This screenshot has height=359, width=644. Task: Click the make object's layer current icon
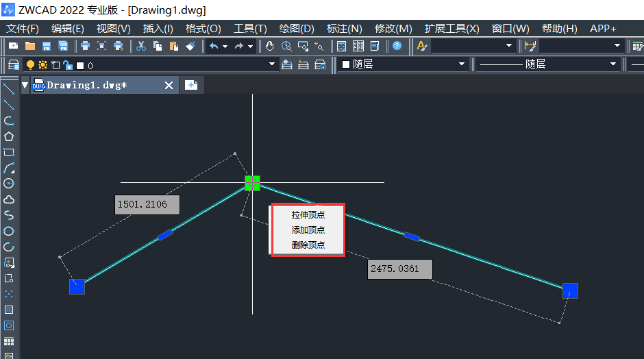(286, 64)
